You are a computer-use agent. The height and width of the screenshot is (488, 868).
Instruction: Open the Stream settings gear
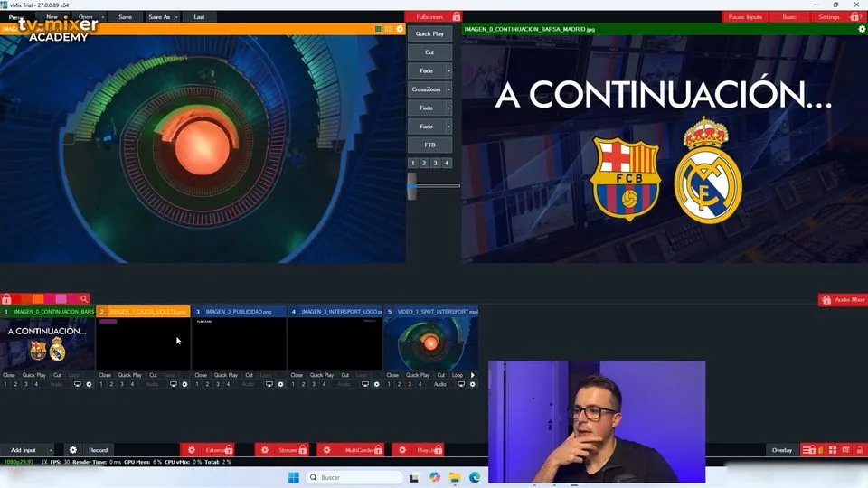click(265, 450)
